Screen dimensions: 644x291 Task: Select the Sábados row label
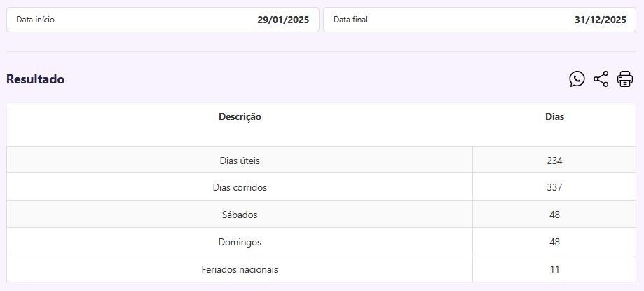240,215
